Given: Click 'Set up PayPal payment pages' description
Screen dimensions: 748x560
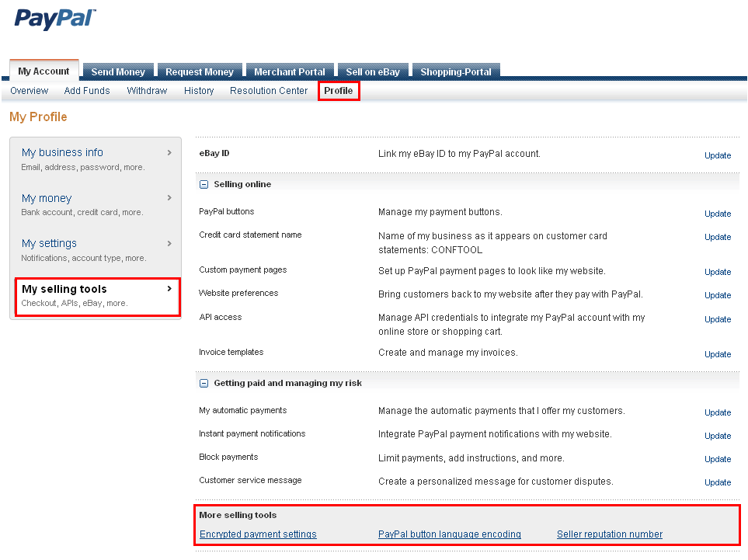Looking at the screenshot, I should pos(492,271).
